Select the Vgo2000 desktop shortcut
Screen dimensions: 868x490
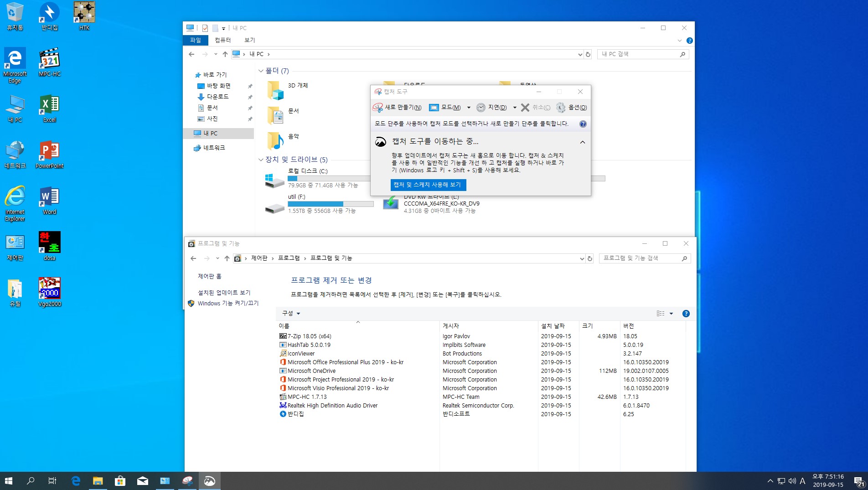click(x=49, y=293)
